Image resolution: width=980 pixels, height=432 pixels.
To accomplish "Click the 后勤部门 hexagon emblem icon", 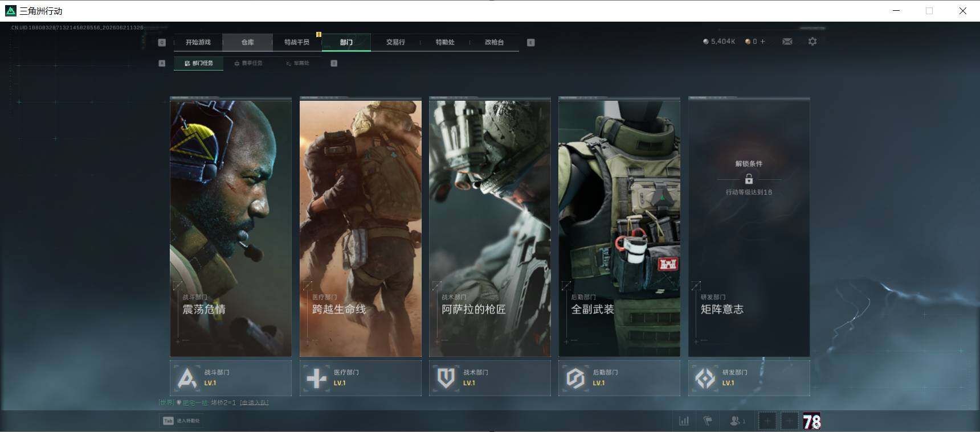I will click(575, 378).
